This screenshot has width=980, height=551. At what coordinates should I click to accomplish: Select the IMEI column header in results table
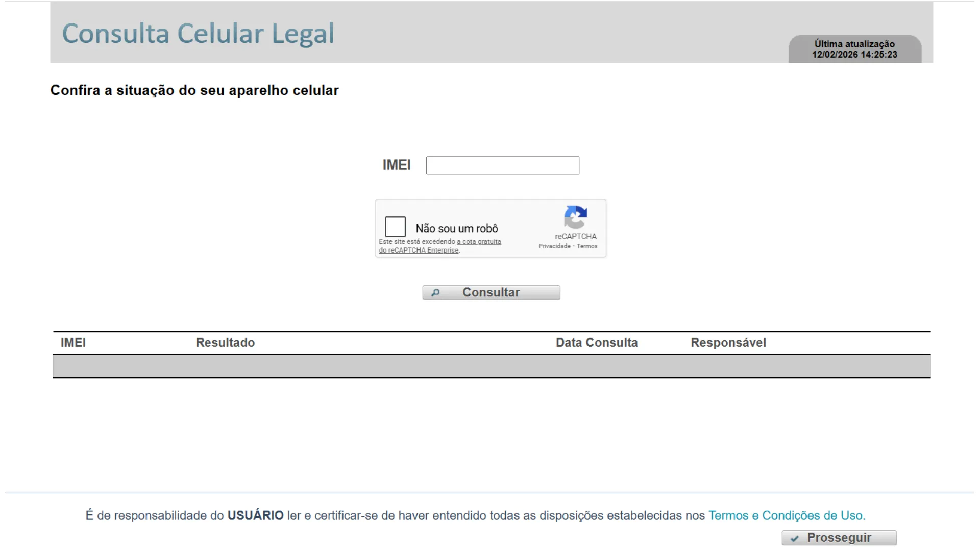coord(73,342)
